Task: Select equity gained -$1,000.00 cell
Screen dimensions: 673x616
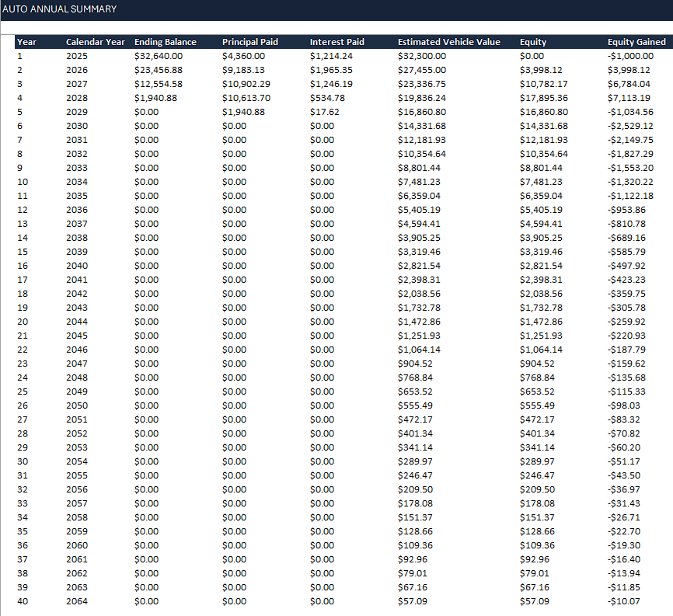Action: pos(630,56)
